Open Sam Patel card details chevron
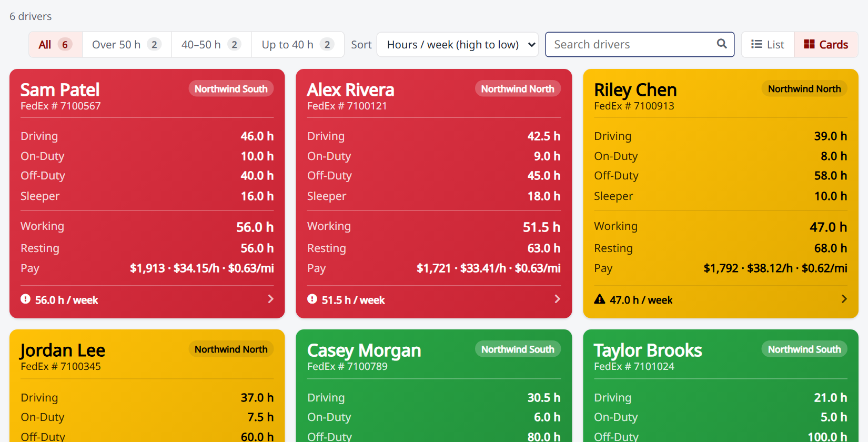868x442 pixels. [271, 299]
